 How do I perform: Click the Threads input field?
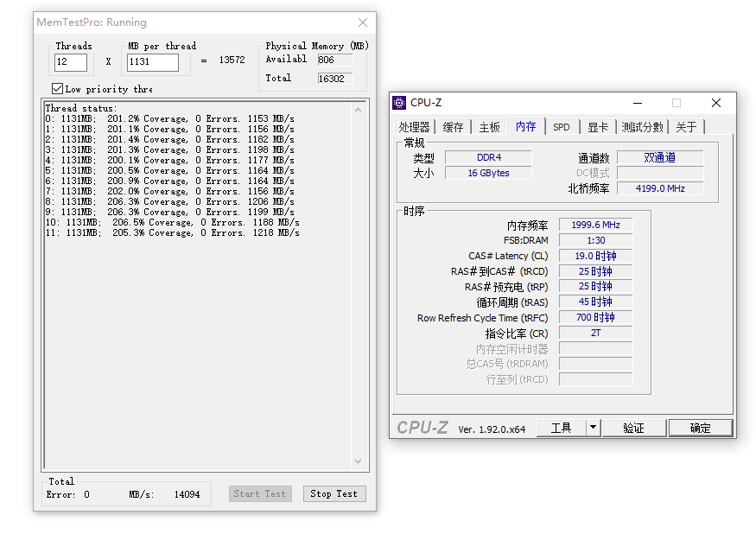pos(71,62)
